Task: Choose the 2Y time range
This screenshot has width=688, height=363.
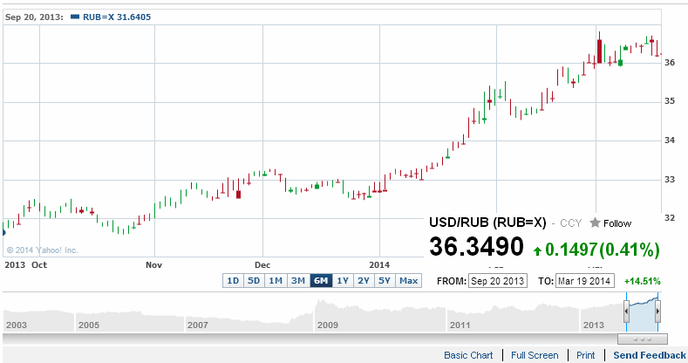Action: click(x=363, y=280)
